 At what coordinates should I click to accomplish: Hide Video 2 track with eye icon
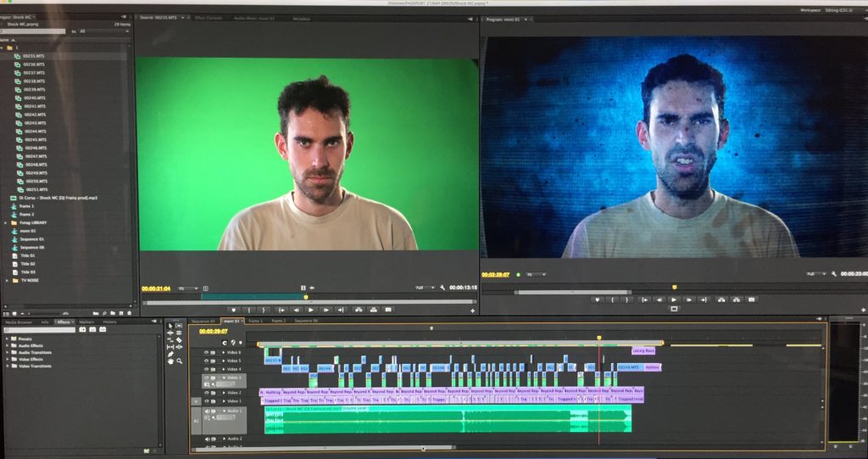(206, 393)
